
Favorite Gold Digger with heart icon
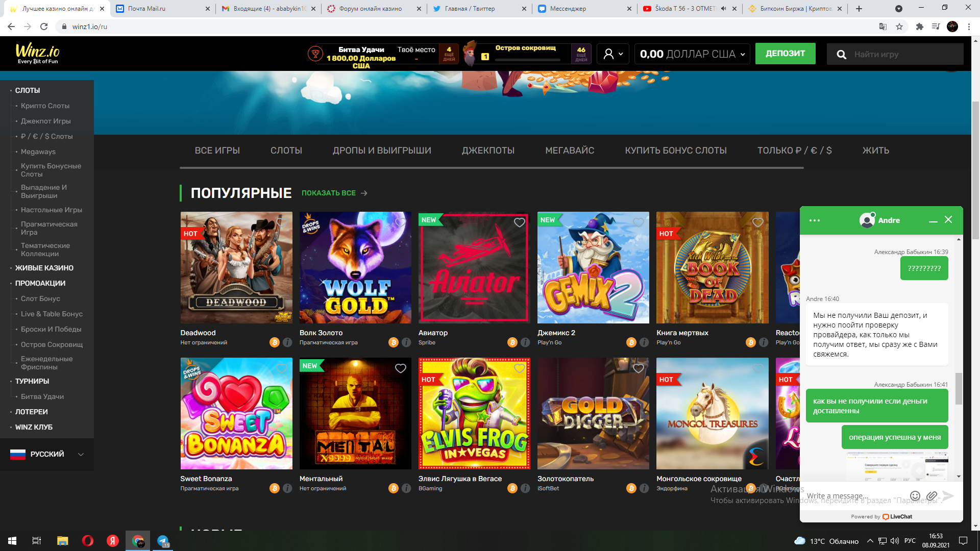pos(639,368)
